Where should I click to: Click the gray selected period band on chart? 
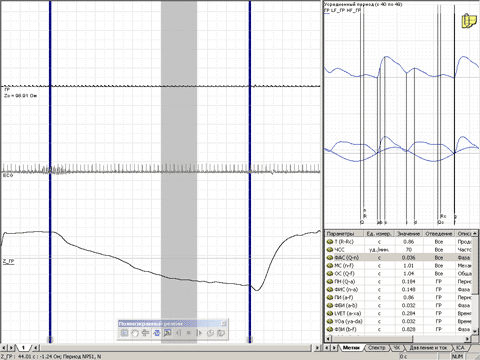click(179, 172)
